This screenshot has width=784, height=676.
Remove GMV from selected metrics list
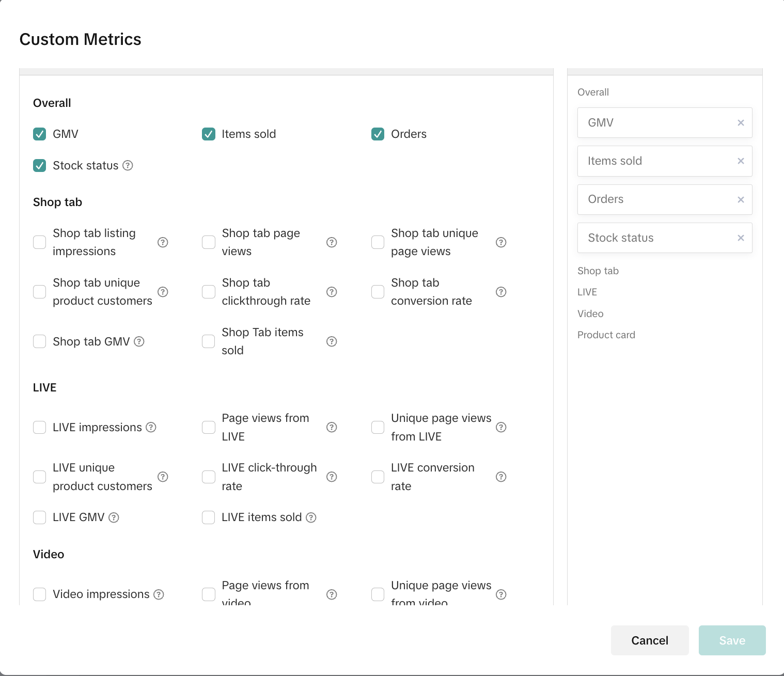[741, 123]
